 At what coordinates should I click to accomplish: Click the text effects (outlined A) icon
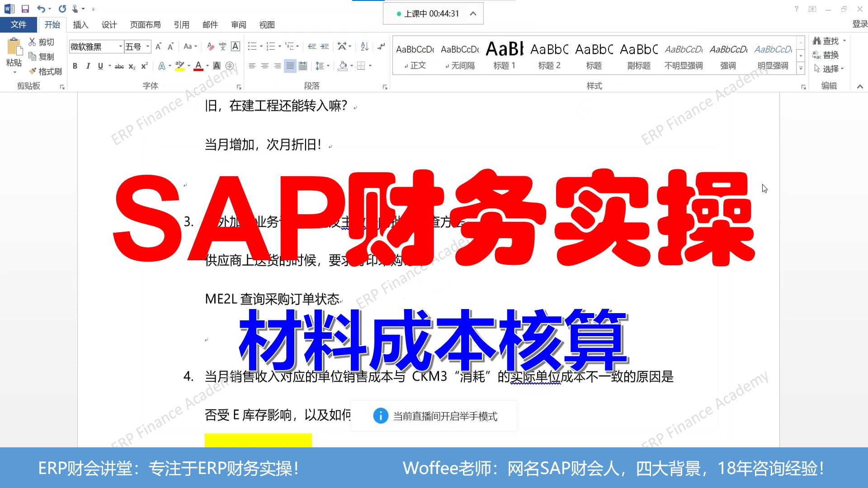coord(162,66)
